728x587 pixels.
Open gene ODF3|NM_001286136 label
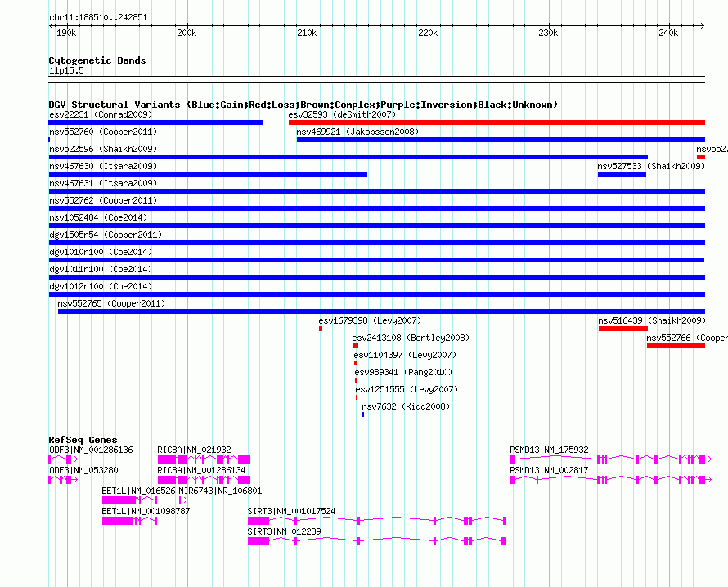tap(91, 450)
